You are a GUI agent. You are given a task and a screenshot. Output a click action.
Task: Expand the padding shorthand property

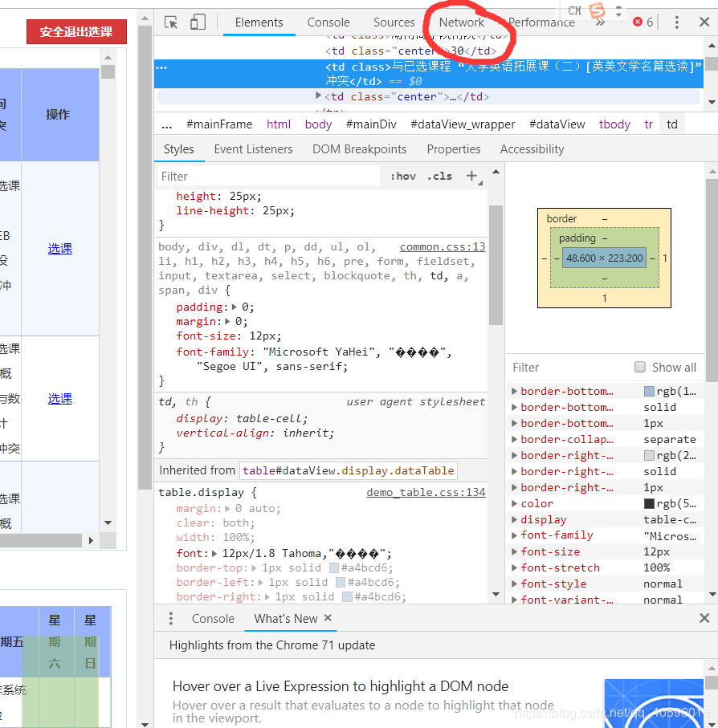point(234,307)
